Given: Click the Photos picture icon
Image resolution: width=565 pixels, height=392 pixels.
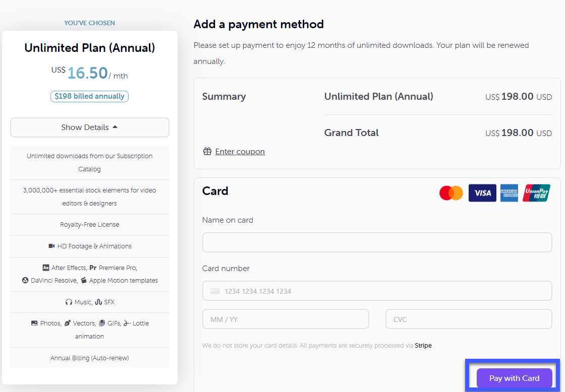Looking at the screenshot, I should [x=34, y=323].
